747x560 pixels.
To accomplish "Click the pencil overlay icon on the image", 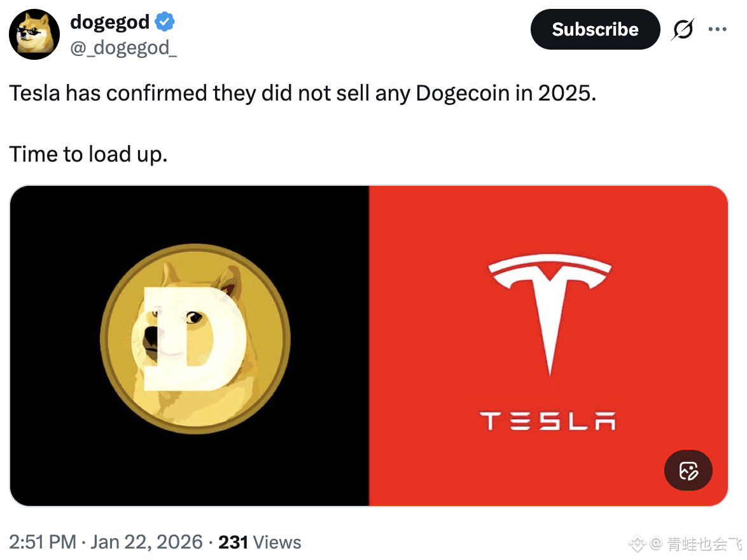I will [x=688, y=470].
